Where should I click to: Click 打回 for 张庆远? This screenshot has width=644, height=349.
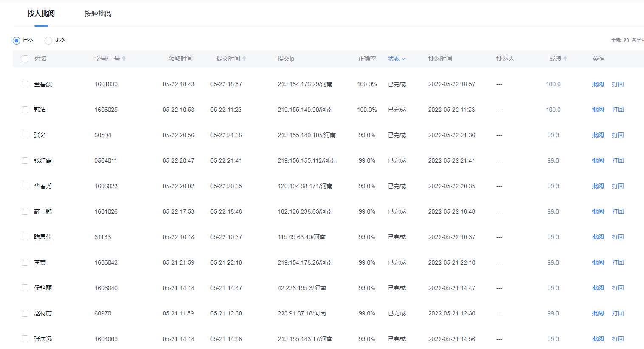pos(618,339)
